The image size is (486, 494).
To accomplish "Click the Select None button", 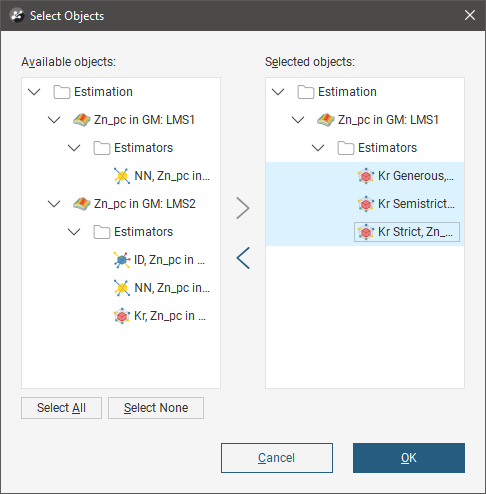I will [156, 408].
